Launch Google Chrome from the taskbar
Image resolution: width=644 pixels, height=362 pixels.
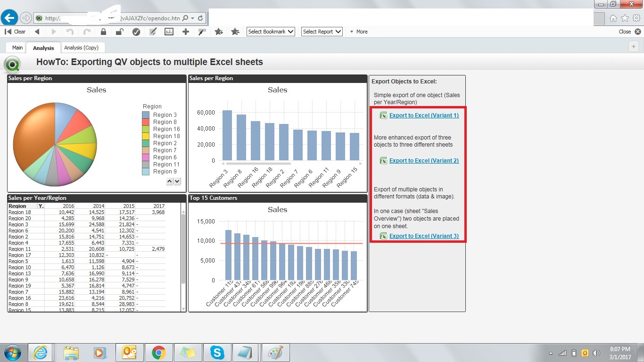click(x=158, y=353)
